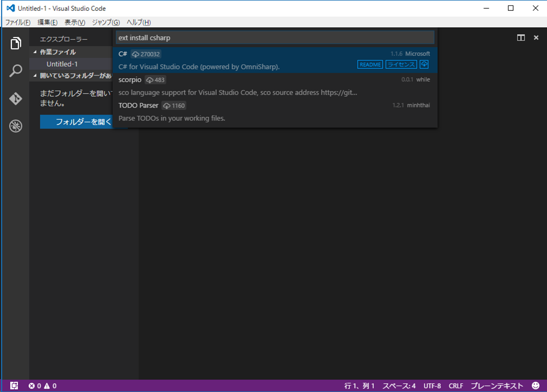Click the download count badge for TODO Parser
547x392 pixels.
[x=174, y=106]
